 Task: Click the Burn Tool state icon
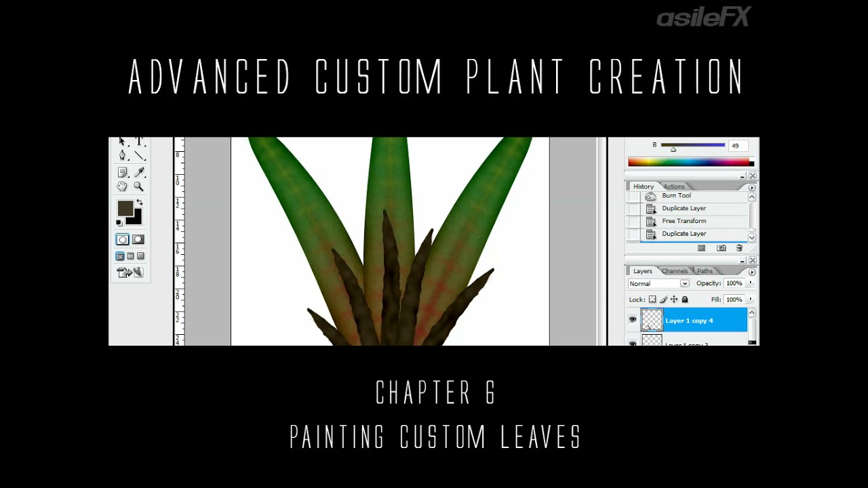(651, 196)
